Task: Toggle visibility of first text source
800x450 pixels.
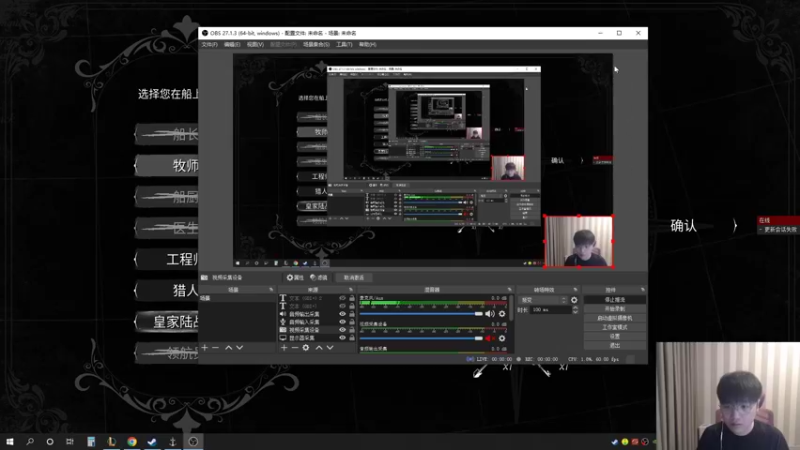Action: [342, 298]
